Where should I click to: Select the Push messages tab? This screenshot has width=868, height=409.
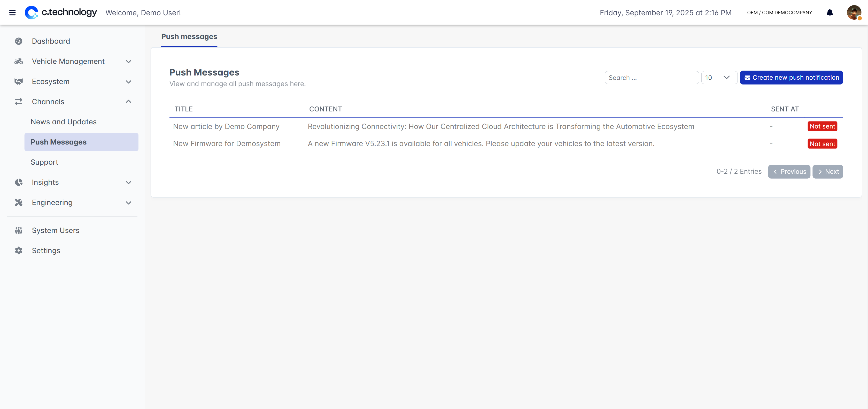(x=189, y=36)
